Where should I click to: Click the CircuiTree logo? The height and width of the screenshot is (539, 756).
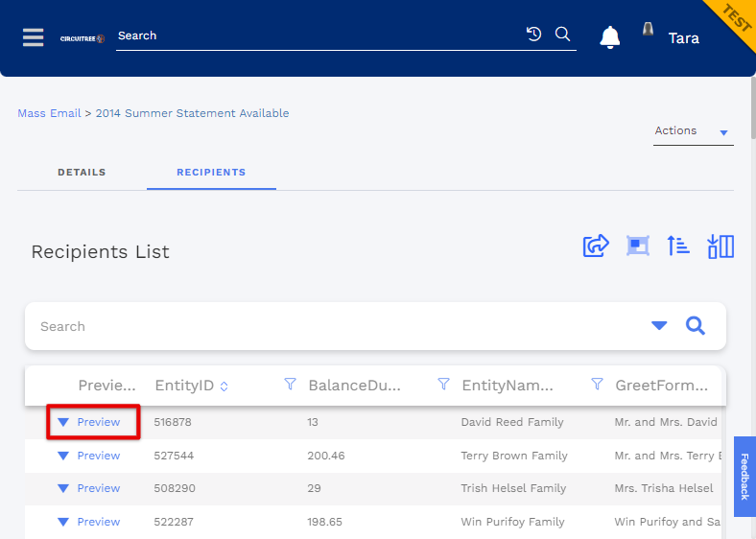[82, 38]
